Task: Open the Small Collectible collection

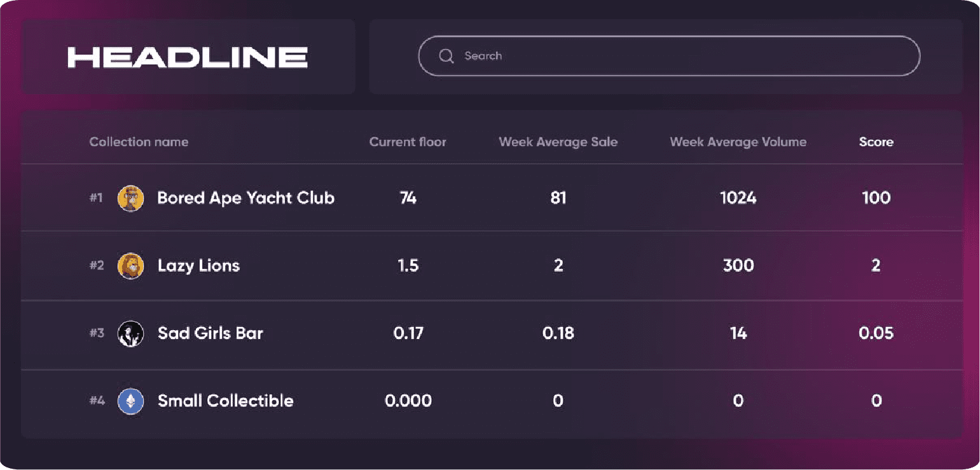Action: click(226, 401)
